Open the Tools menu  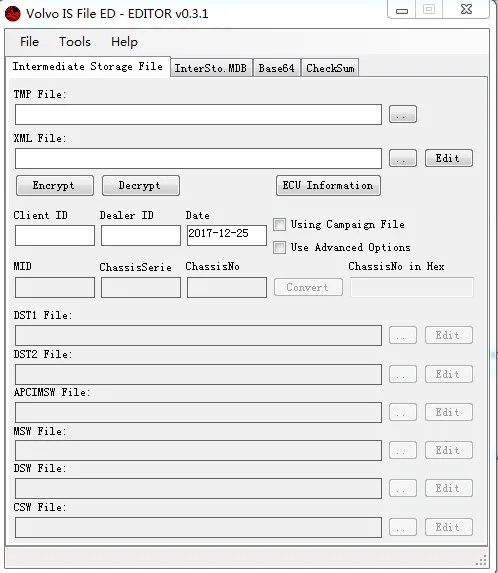75,42
